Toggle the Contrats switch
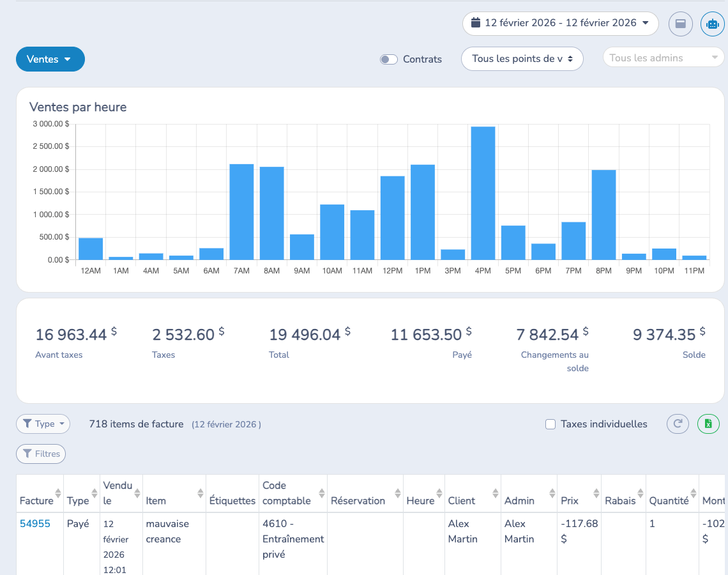 tap(389, 59)
